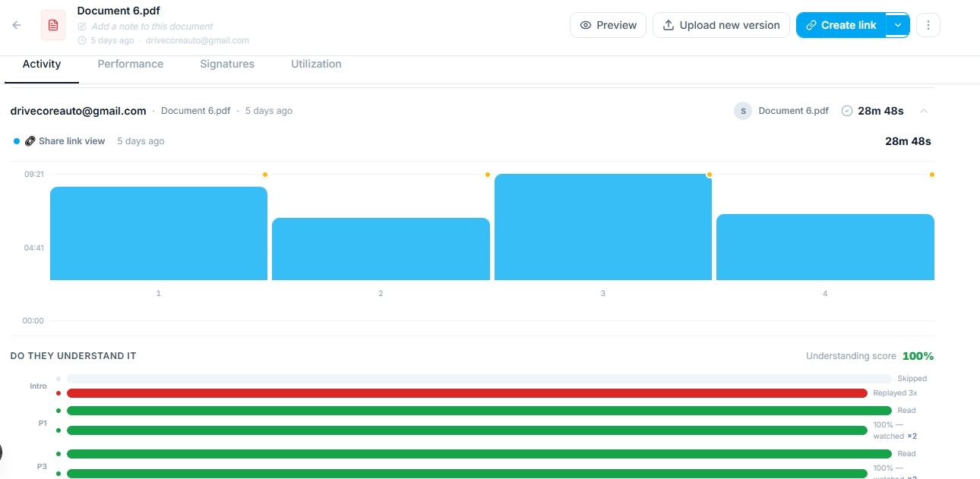Click the Upload new version button
980x479 pixels.
(x=720, y=25)
